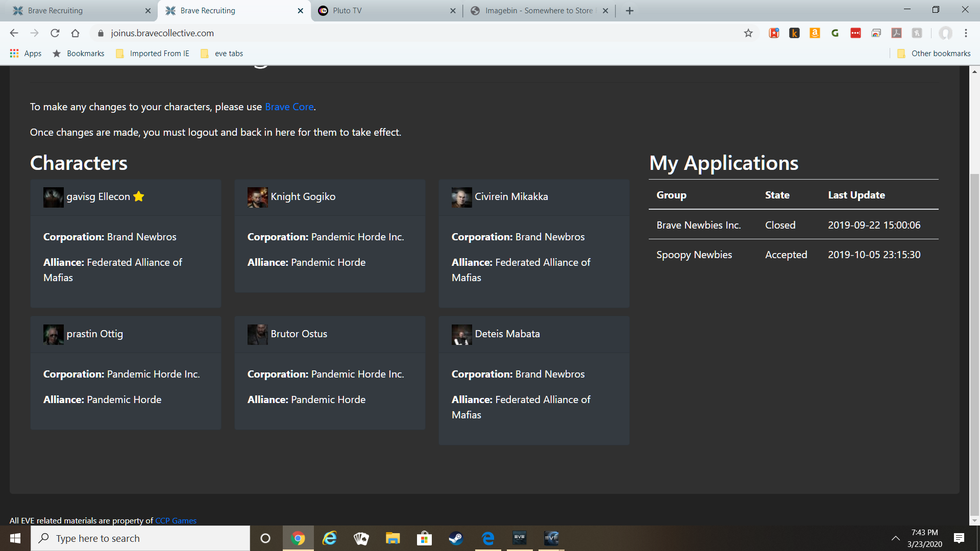The height and width of the screenshot is (551, 980).
Task: Open a new browser tab
Action: coord(629,11)
